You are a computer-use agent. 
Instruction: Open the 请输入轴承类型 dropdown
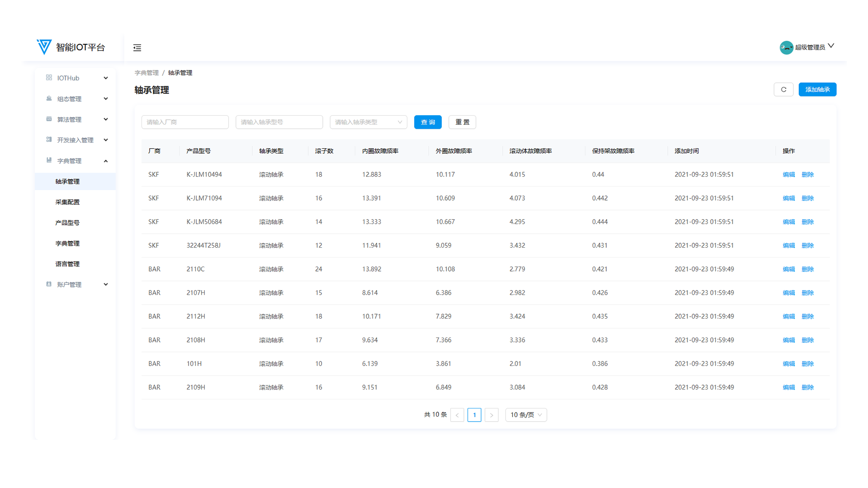tap(368, 122)
